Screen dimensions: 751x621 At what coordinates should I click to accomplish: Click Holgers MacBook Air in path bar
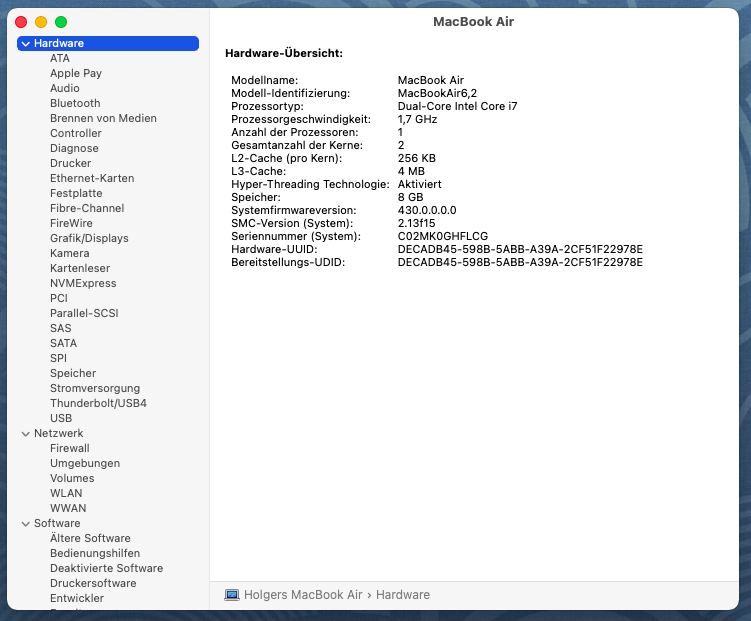click(303, 595)
